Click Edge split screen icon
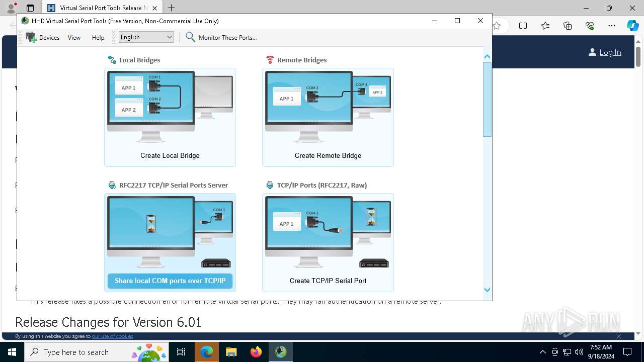Screen dimensions: 644x362 click(x=523, y=26)
